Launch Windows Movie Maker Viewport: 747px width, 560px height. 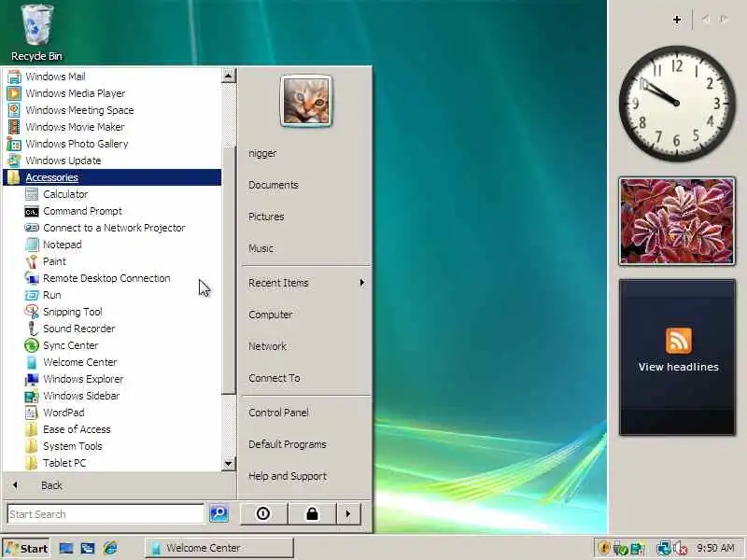point(112,127)
